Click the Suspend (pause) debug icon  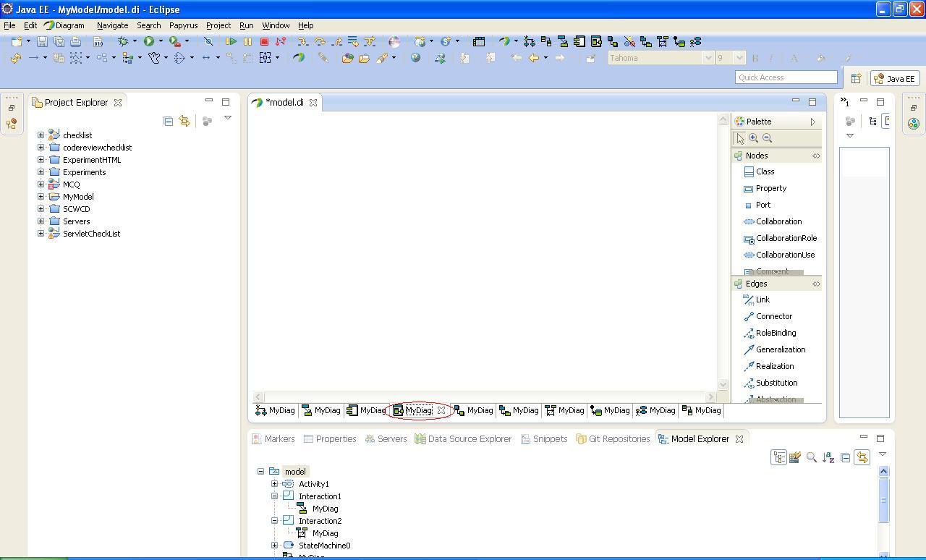point(247,42)
